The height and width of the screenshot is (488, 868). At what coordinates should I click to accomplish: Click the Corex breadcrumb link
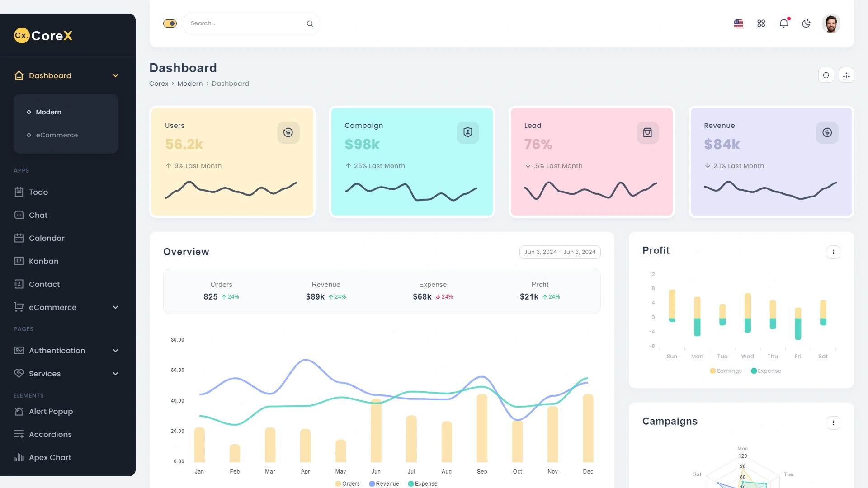pyautogui.click(x=159, y=83)
